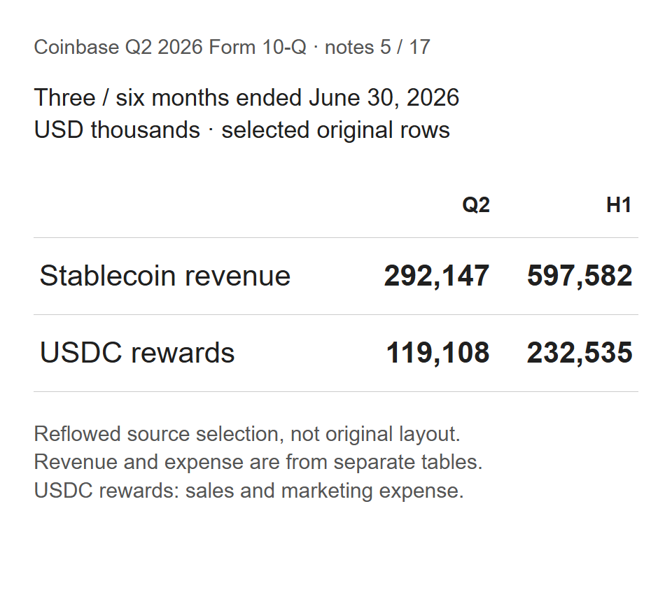This screenshot has height=616, width=672.
Task: Select the Stablecoin revenue row label
Action: point(165,276)
